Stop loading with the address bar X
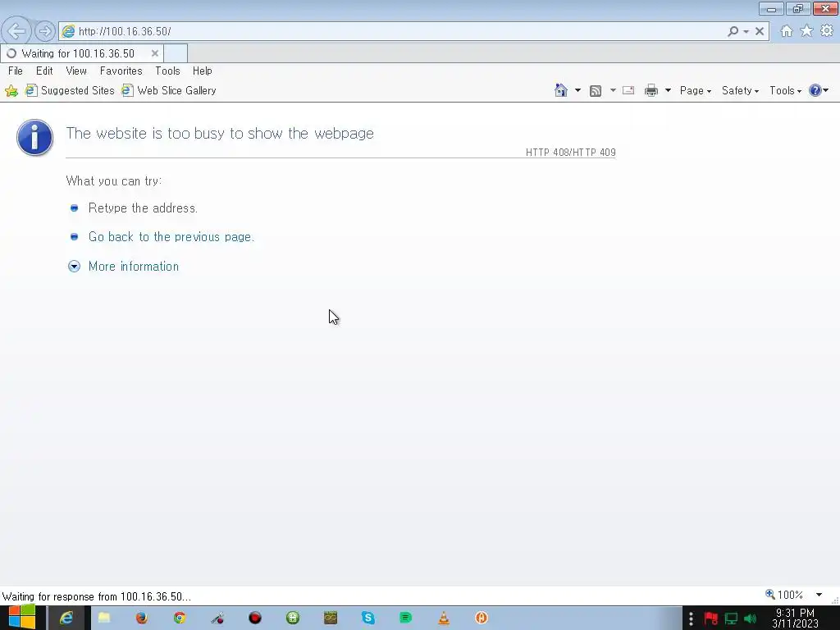Viewport: 840px width, 630px height. click(759, 31)
